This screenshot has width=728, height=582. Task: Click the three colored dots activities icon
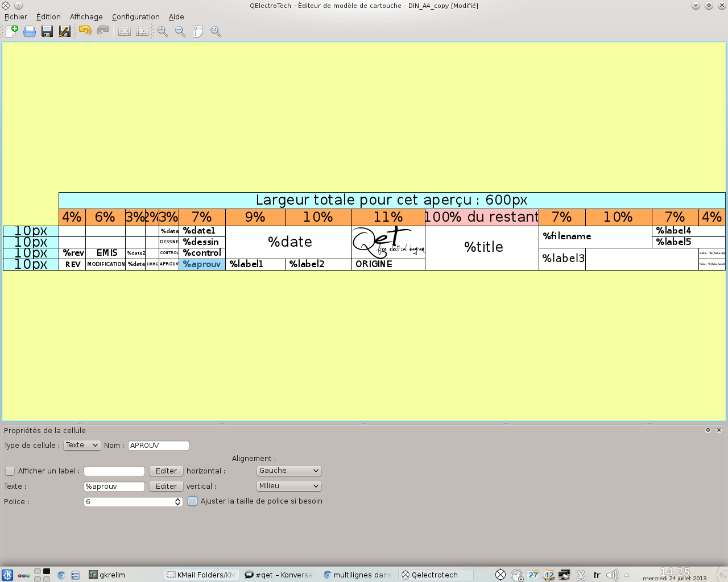[x=24, y=575]
